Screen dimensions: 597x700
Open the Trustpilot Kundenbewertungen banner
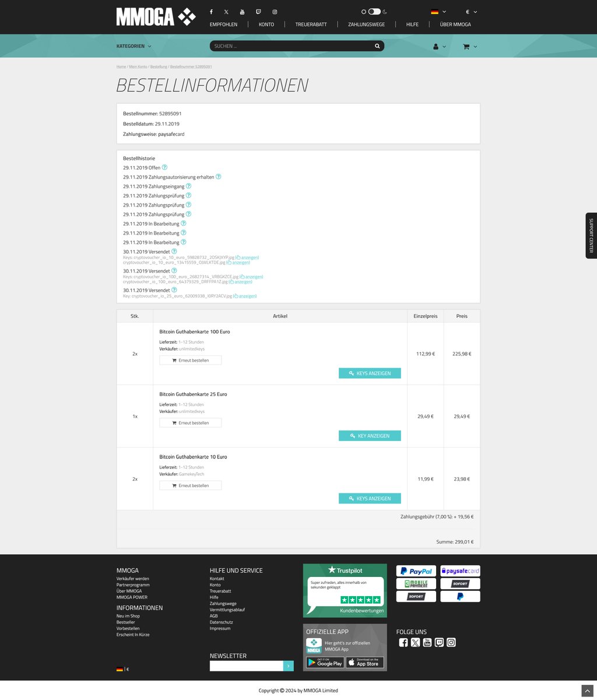(x=345, y=590)
